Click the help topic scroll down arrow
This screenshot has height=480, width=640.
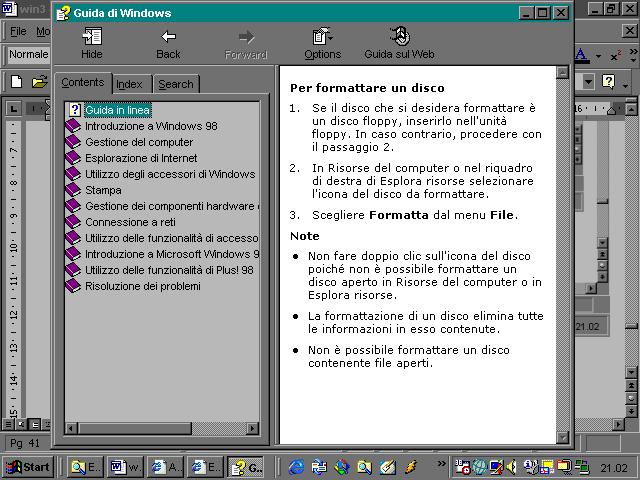[x=562, y=438]
